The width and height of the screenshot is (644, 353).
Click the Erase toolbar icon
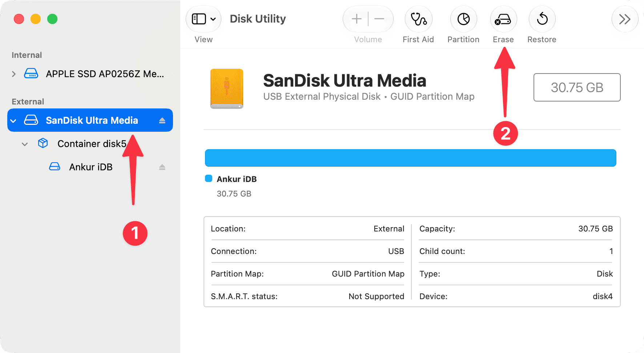503,19
